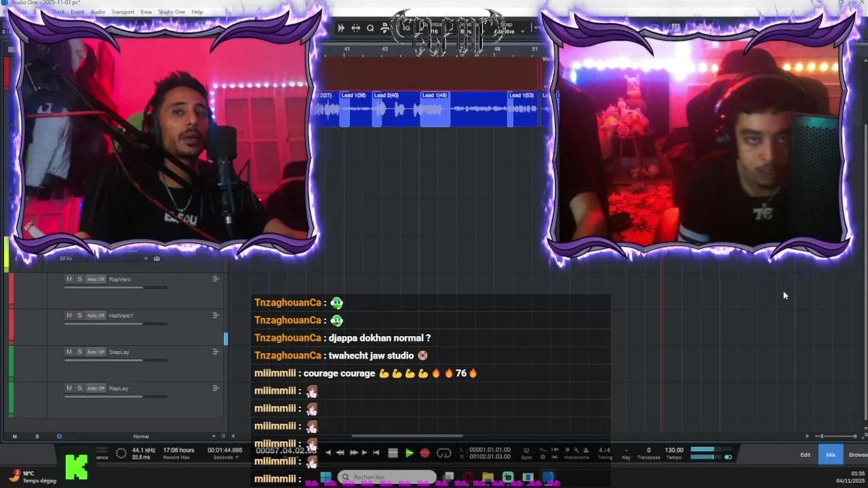The image size is (868, 488).
Task: Open SlapLay track routing icon
Action: [x=216, y=352]
